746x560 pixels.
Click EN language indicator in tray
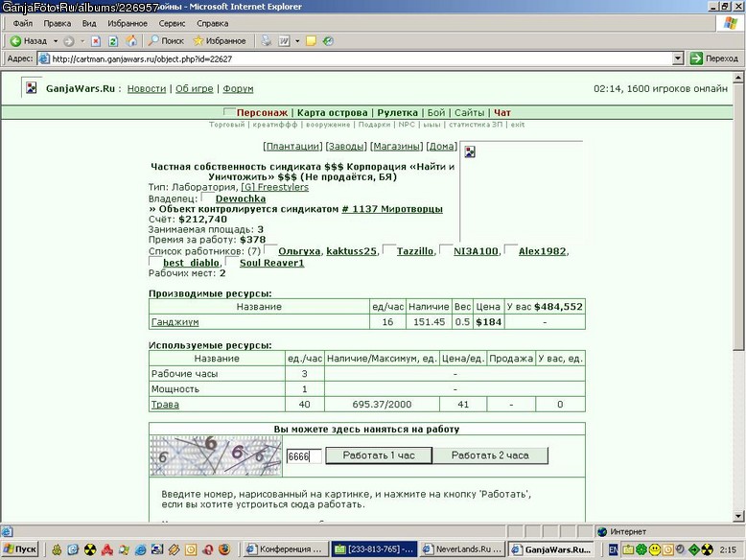pyautogui.click(x=614, y=550)
